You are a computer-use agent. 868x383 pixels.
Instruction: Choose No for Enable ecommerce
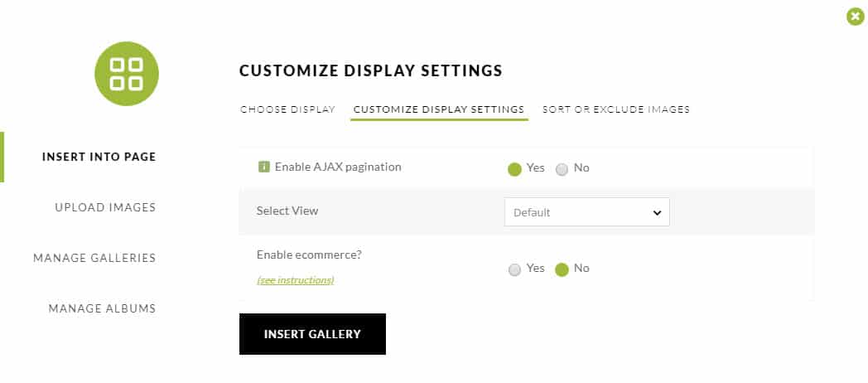pos(562,269)
